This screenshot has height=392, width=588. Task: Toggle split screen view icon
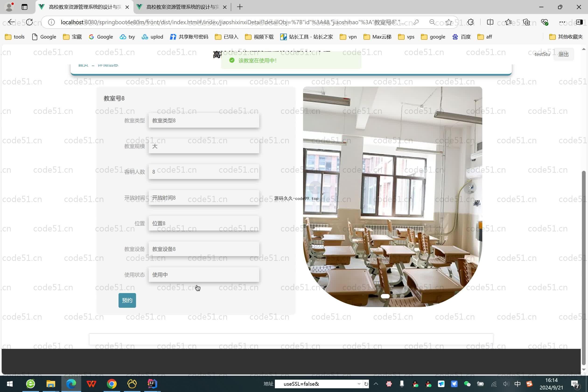coord(490,22)
